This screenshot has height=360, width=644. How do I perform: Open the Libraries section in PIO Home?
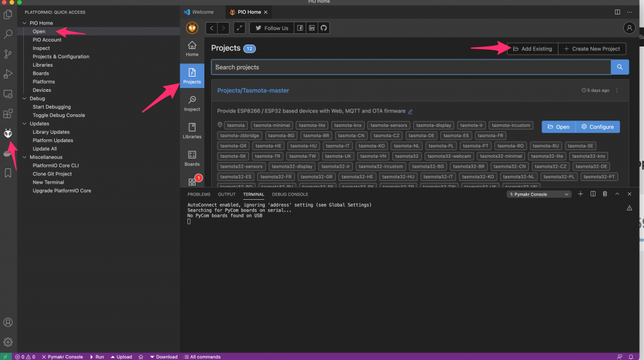[192, 131]
